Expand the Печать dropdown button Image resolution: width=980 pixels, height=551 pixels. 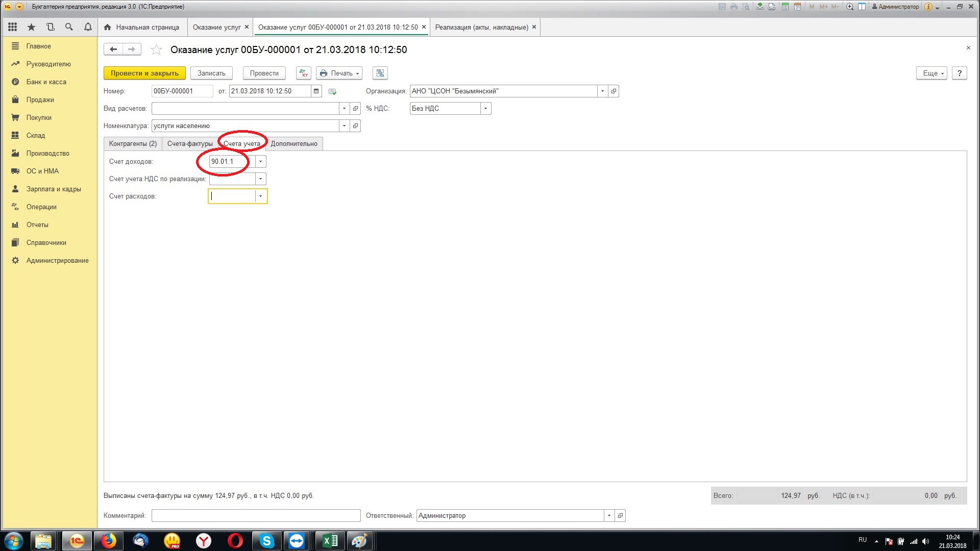coord(339,73)
